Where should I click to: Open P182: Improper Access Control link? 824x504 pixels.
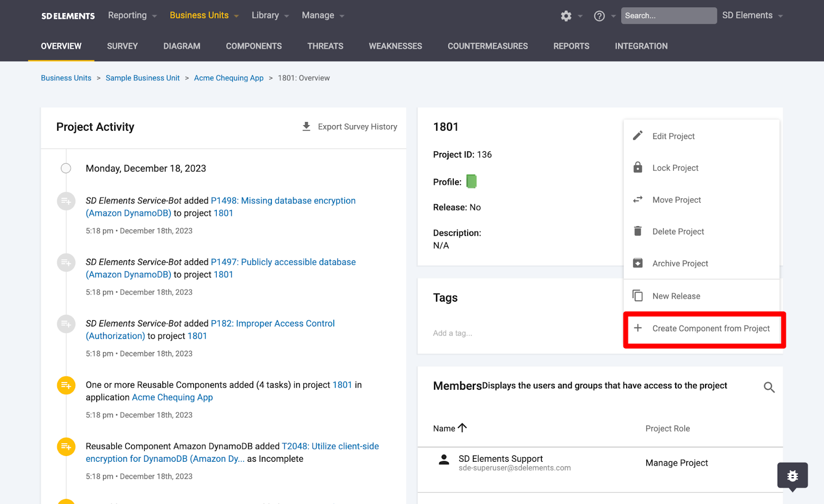[210, 329]
